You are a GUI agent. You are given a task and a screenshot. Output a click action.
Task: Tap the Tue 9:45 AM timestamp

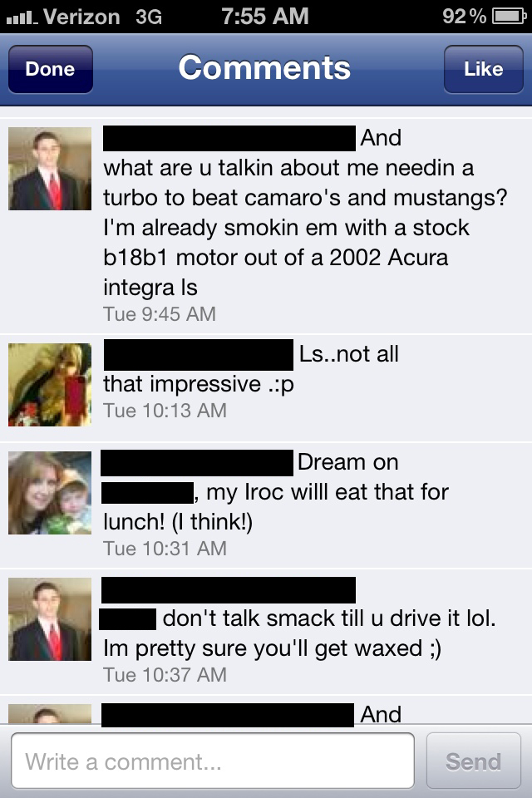pyautogui.click(x=160, y=314)
